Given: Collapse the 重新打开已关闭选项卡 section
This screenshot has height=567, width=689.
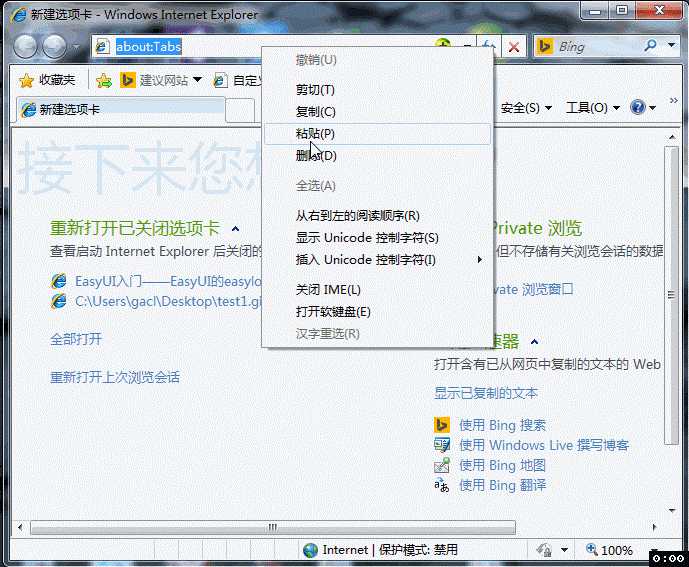Looking at the screenshot, I should [x=235, y=229].
